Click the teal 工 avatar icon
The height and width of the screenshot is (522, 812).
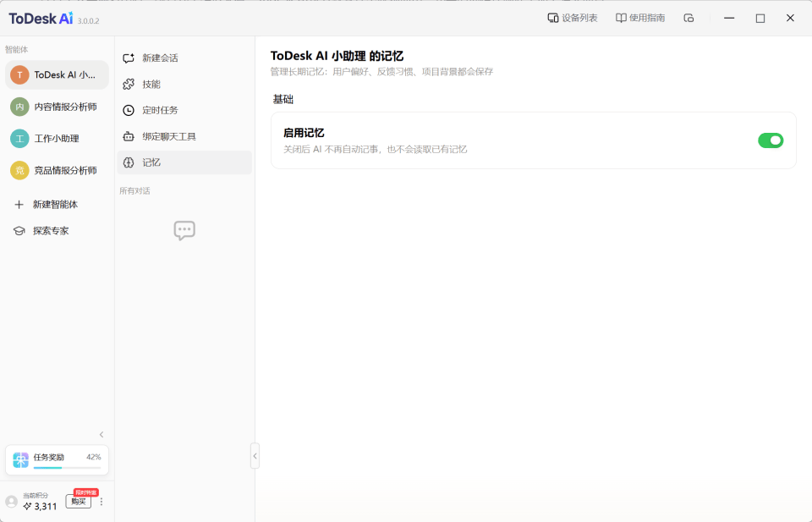(x=19, y=138)
